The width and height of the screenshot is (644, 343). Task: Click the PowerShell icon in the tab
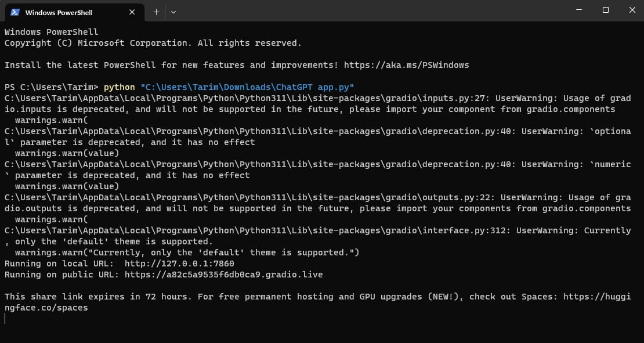[15, 12]
